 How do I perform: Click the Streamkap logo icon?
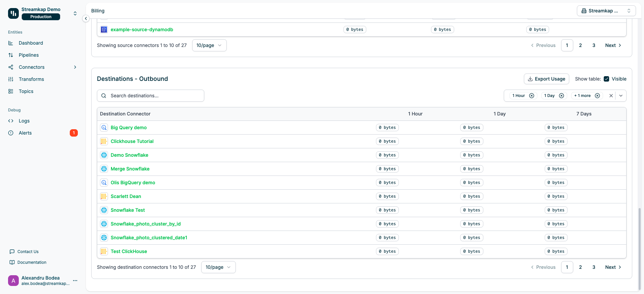pos(13,13)
